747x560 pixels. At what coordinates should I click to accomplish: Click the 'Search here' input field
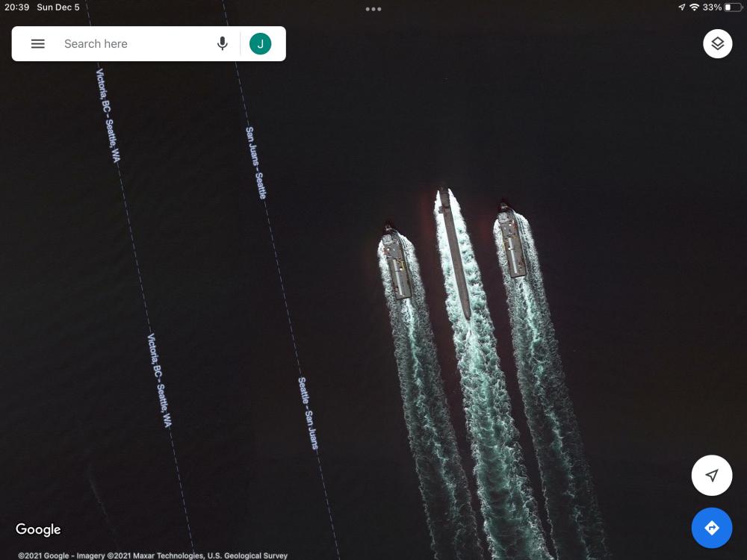pos(134,44)
